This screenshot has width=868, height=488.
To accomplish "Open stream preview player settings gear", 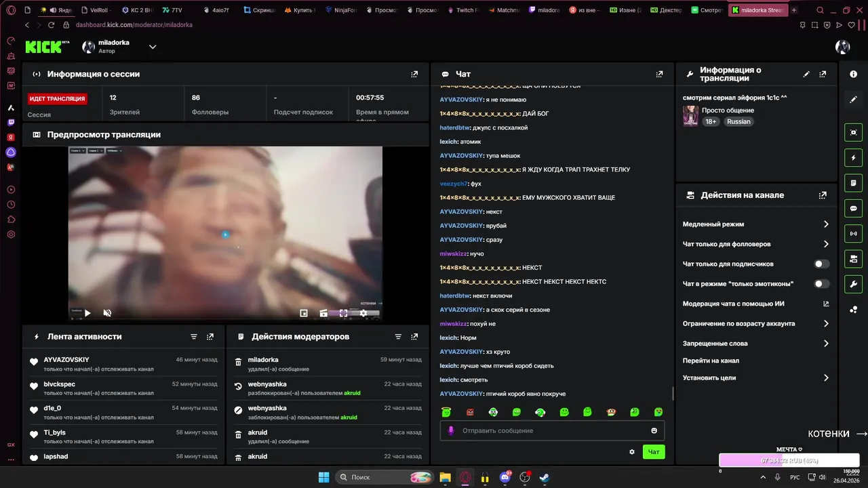I will coord(363,313).
